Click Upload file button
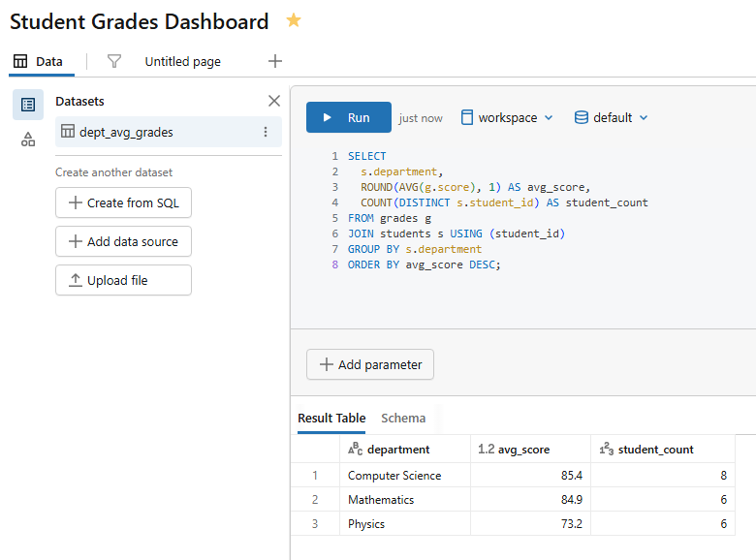756x560 pixels. point(123,280)
